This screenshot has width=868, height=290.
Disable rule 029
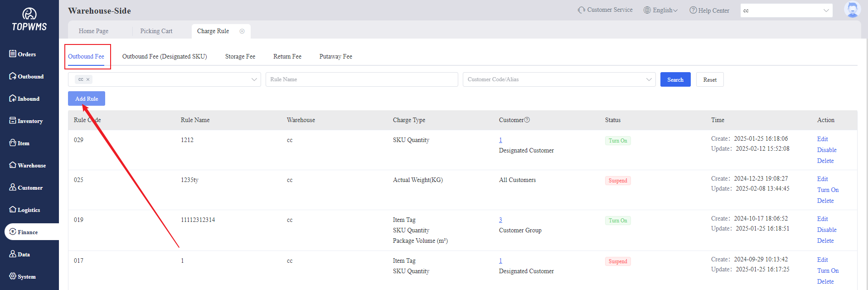coord(826,150)
